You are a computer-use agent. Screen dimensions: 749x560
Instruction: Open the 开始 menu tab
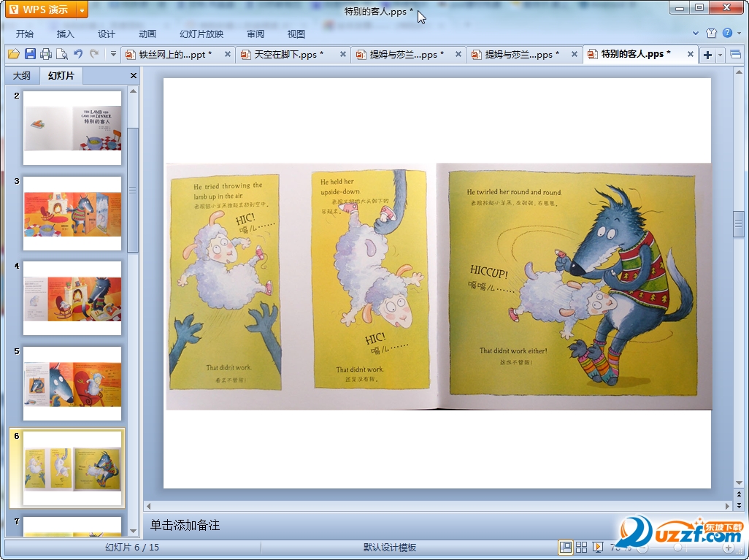(x=24, y=34)
